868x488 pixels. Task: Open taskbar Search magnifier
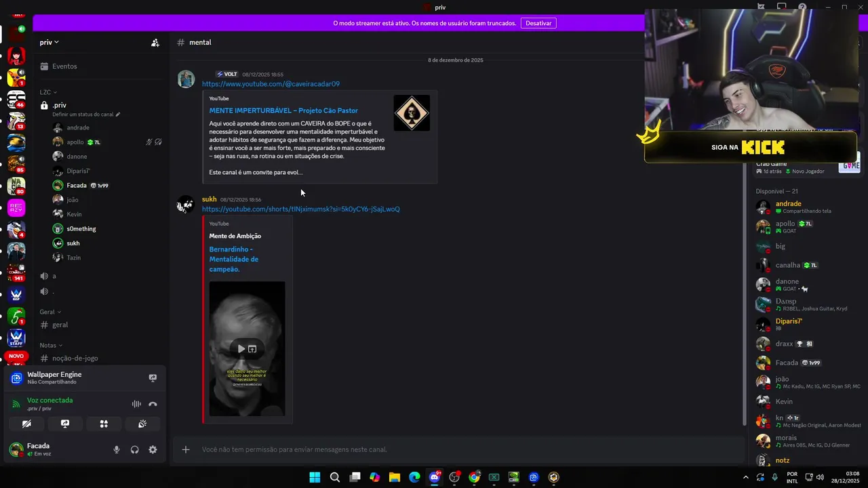335,477
